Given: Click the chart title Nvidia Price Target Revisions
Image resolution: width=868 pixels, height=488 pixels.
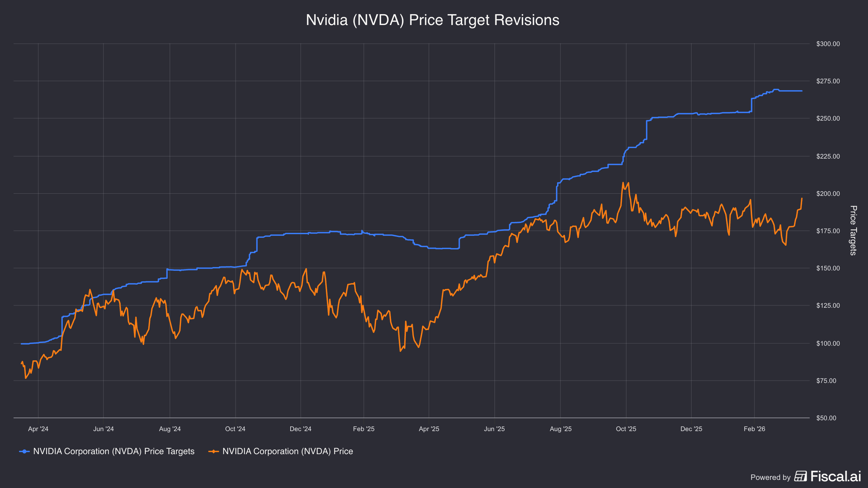Looking at the screenshot, I should pyautogui.click(x=432, y=20).
